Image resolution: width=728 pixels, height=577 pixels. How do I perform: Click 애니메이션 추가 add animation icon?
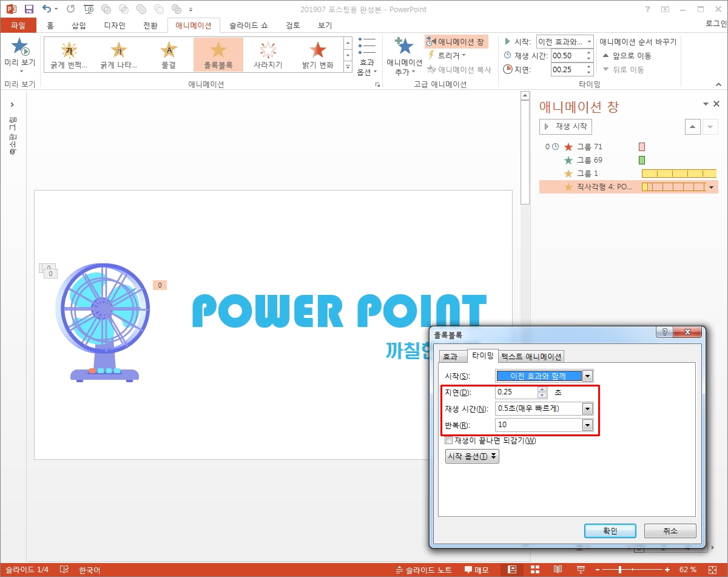pyautogui.click(x=404, y=56)
